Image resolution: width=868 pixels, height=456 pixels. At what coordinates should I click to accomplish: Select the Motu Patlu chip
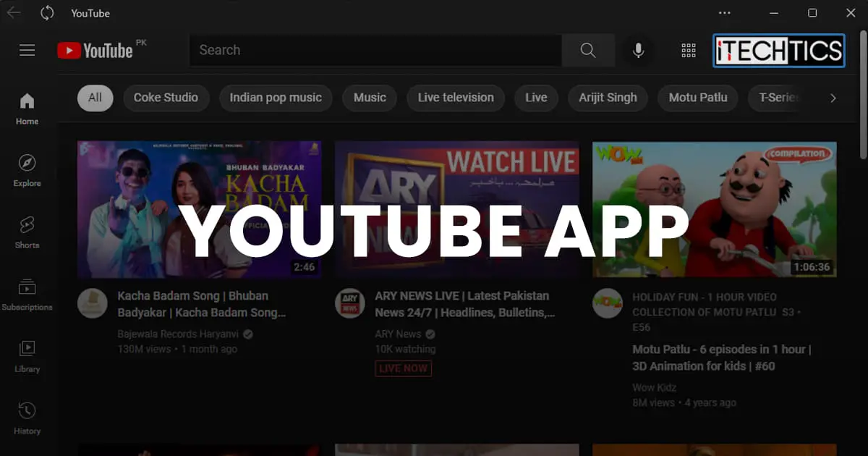coord(698,98)
